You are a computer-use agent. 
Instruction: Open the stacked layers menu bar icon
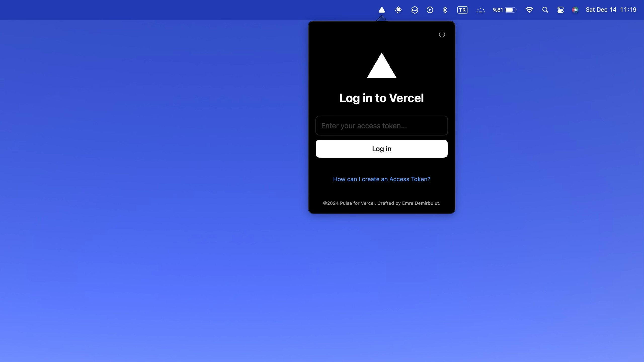(414, 10)
